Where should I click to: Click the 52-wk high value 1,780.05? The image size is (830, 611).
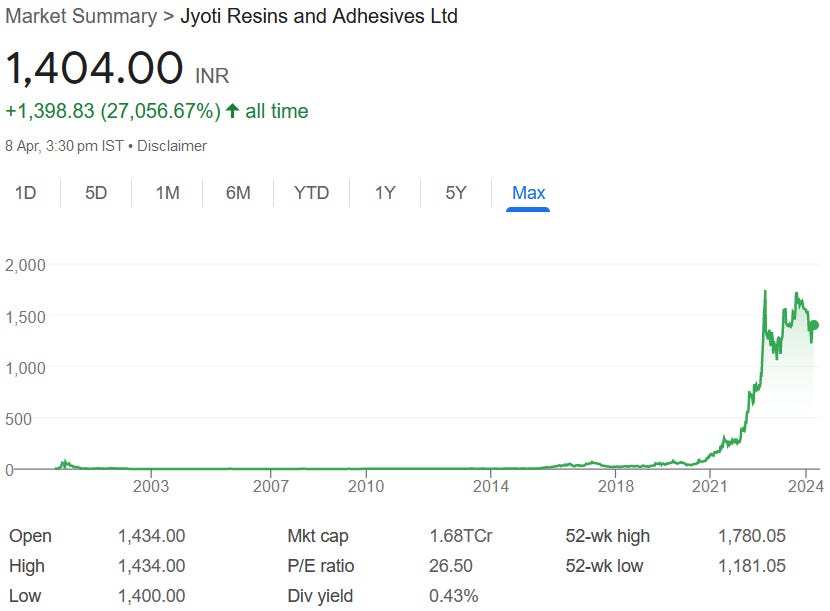coord(752,536)
